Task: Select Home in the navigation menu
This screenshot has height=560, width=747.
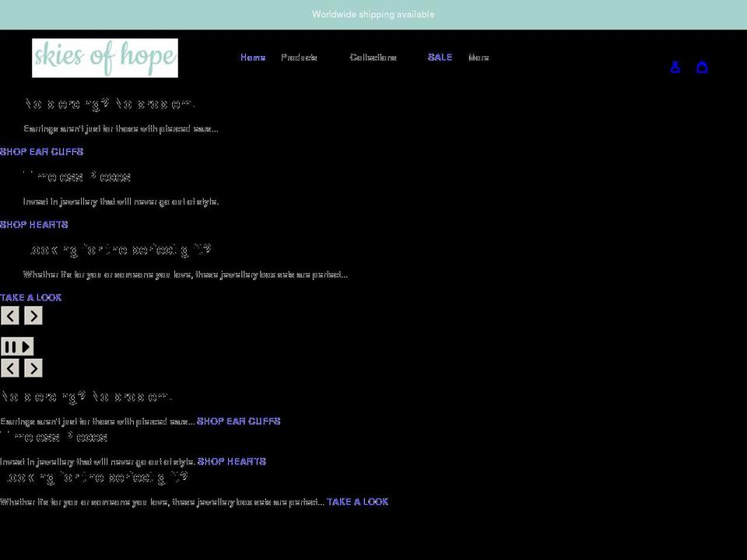Action: (253, 57)
